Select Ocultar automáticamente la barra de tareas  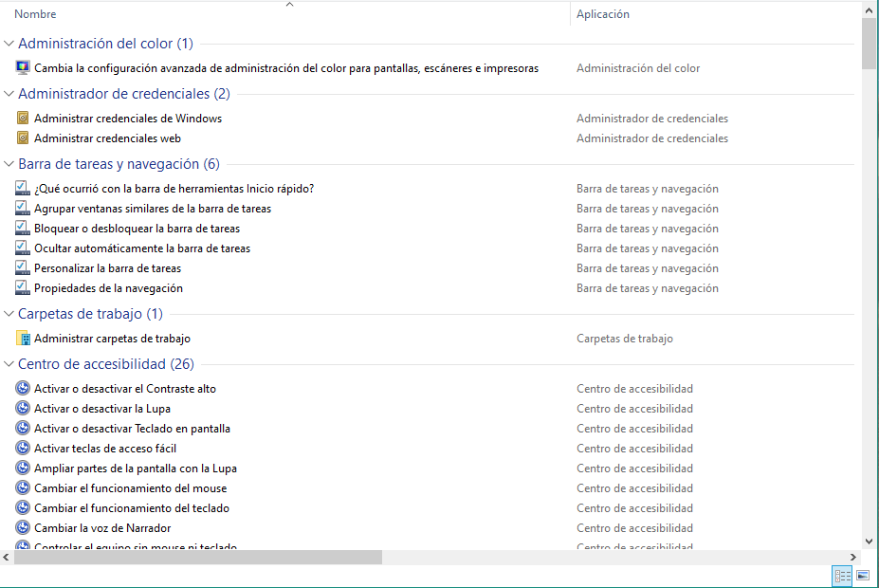pyautogui.click(x=128, y=248)
